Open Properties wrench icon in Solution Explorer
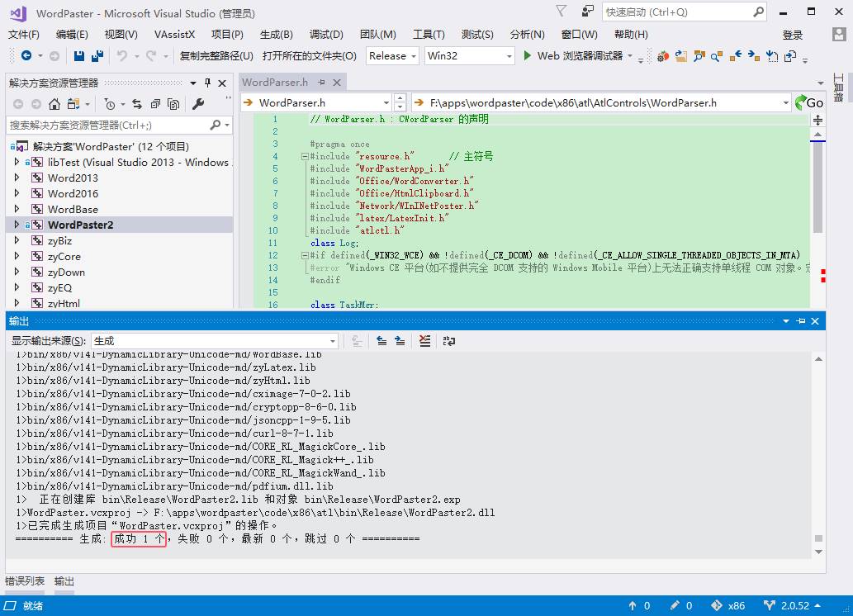The height and width of the screenshot is (616, 853). [198, 104]
